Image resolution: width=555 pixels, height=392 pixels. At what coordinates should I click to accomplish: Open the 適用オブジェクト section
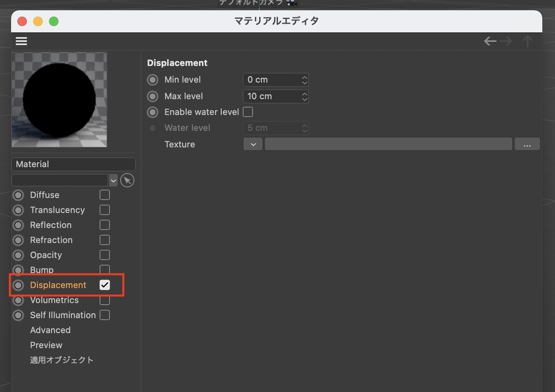(62, 360)
